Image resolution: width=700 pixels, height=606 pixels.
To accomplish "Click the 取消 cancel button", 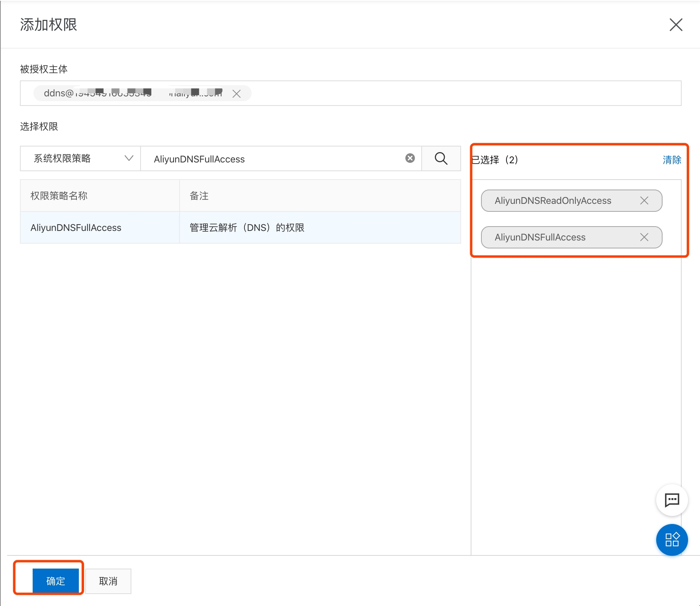I will pos(108,581).
